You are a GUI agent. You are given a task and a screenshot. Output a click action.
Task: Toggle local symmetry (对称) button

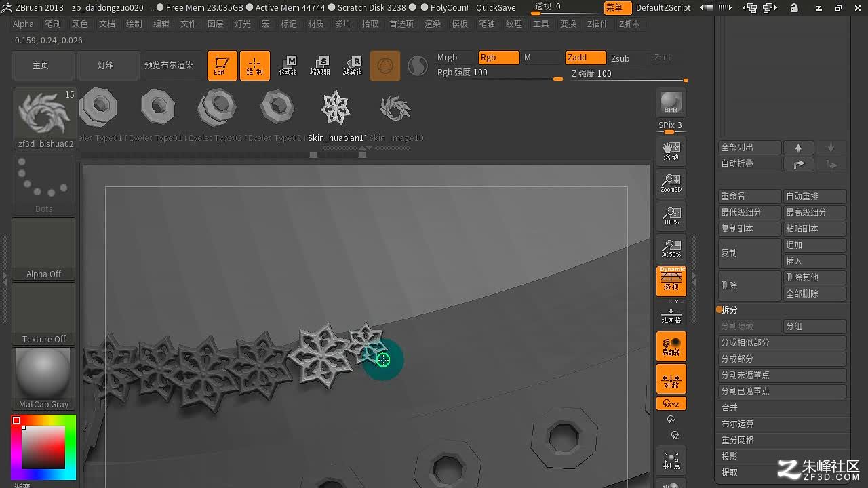point(671,379)
